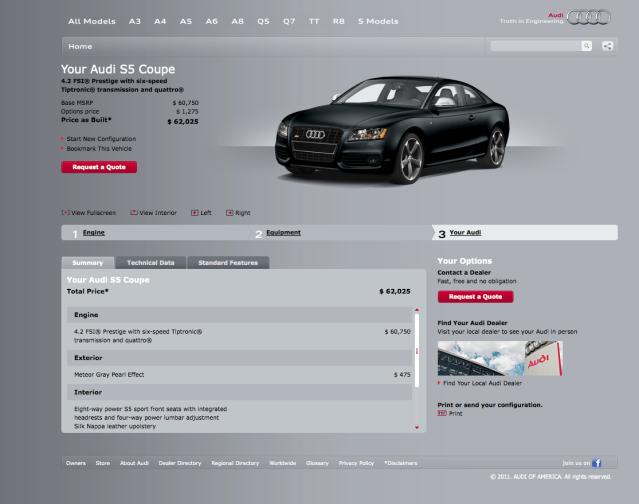Select A8 in model navigation
Viewport: 639px width, 504px height.
tap(238, 21)
